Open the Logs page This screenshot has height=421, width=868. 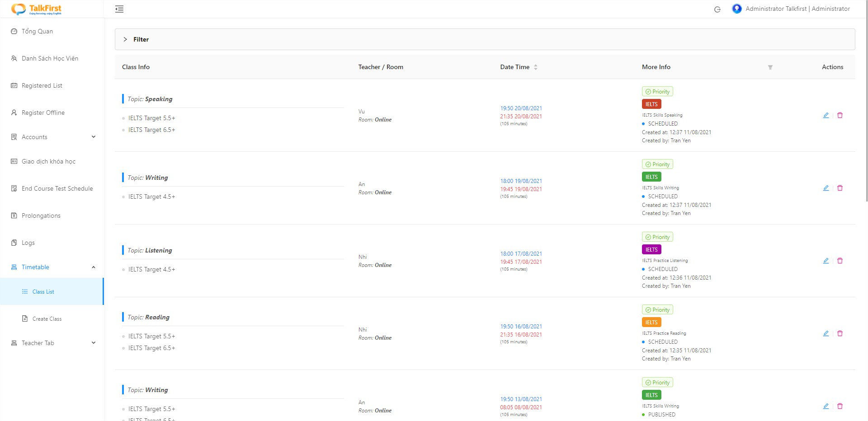pyautogui.click(x=28, y=243)
